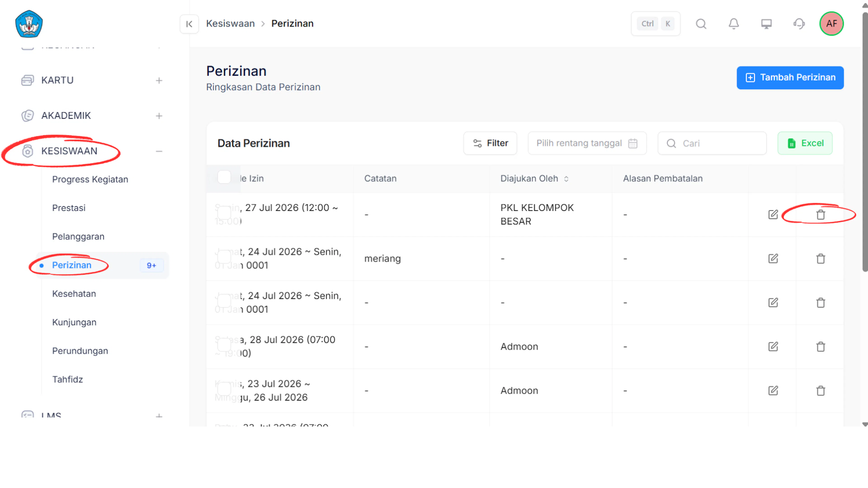This screenshot has height=488, width=868.
Task: Click the Tambah Perizinan button
Action: (790, 77)
